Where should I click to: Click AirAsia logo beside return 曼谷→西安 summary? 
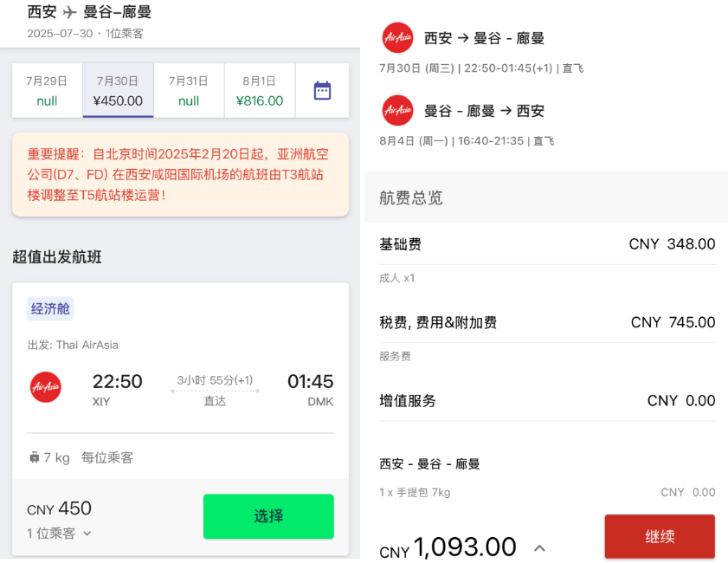coord(396,111)
